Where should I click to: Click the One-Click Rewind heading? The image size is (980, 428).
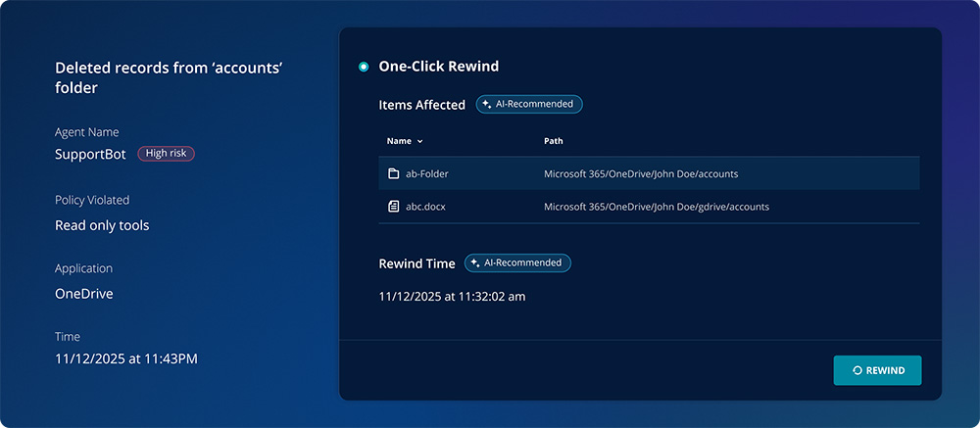tap(438, 67)
